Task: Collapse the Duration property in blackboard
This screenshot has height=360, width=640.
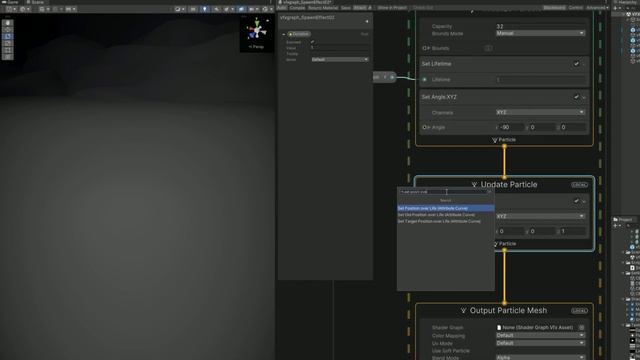Action: pyautogui.click(x=284, y=34)
